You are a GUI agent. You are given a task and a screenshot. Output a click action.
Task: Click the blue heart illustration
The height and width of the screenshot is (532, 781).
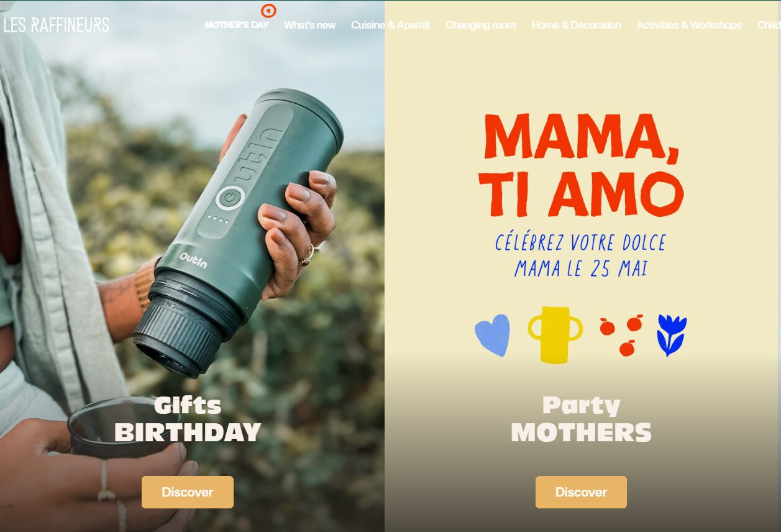[x=493, y=335]
